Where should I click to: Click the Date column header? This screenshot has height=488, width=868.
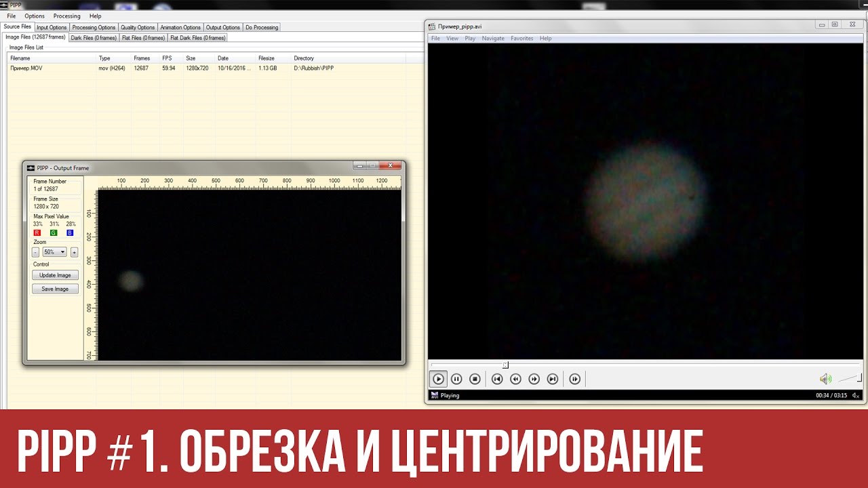tap(235, 58)
